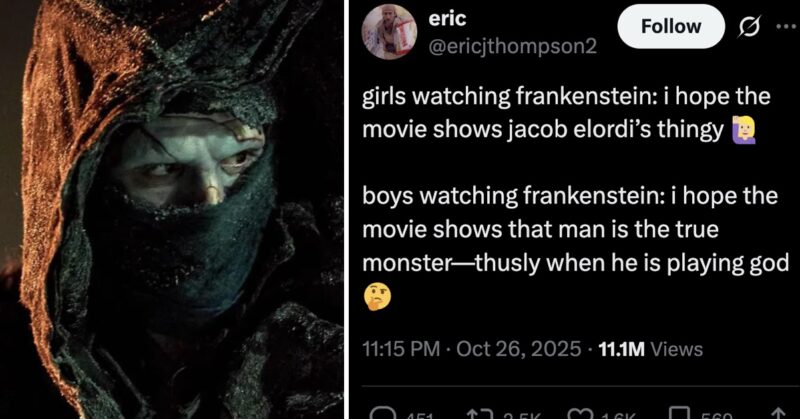This screenshot has width=800, height=419.
Task: Click the thinking face emoji
Action: [377, 298]
